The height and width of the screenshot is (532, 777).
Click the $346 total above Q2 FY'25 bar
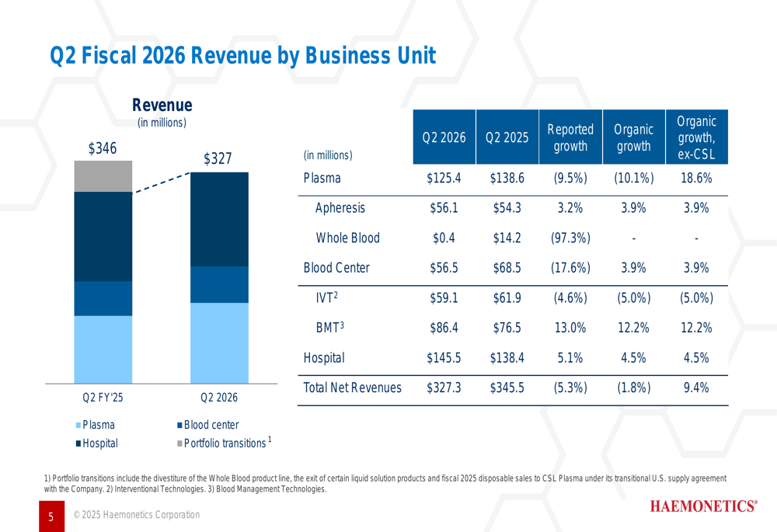[x=103, y=148]
